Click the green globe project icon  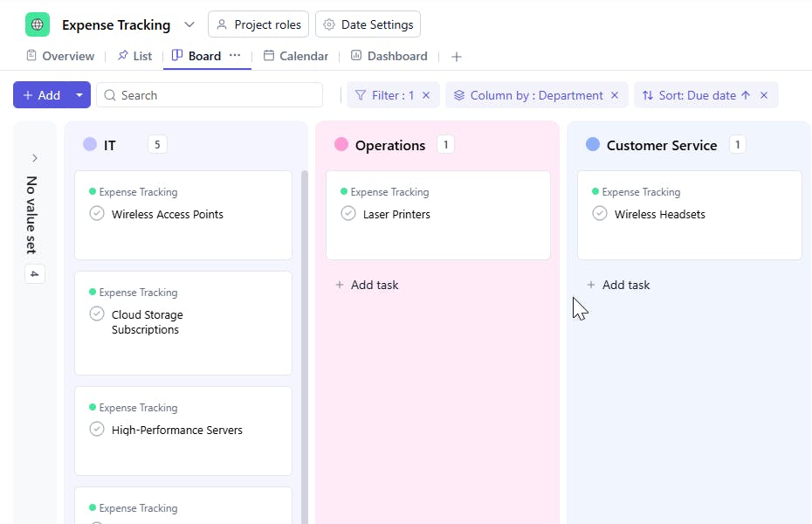coord(38,24)
